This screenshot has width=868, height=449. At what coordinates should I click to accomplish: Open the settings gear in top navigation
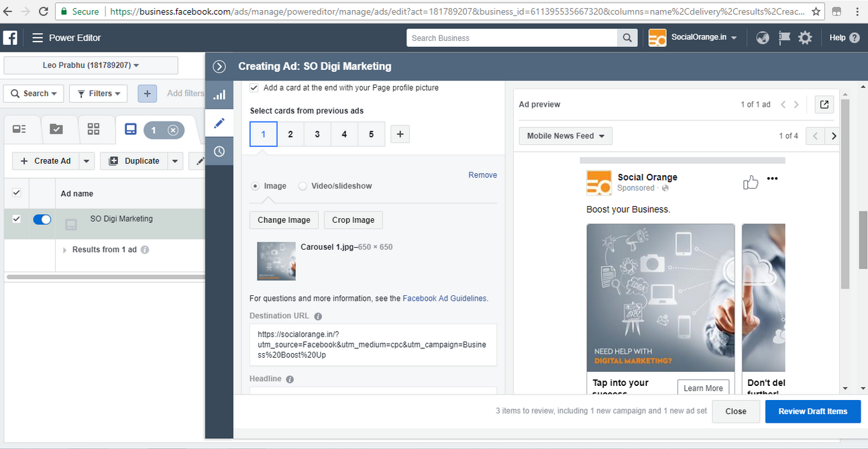click(805, 38)
